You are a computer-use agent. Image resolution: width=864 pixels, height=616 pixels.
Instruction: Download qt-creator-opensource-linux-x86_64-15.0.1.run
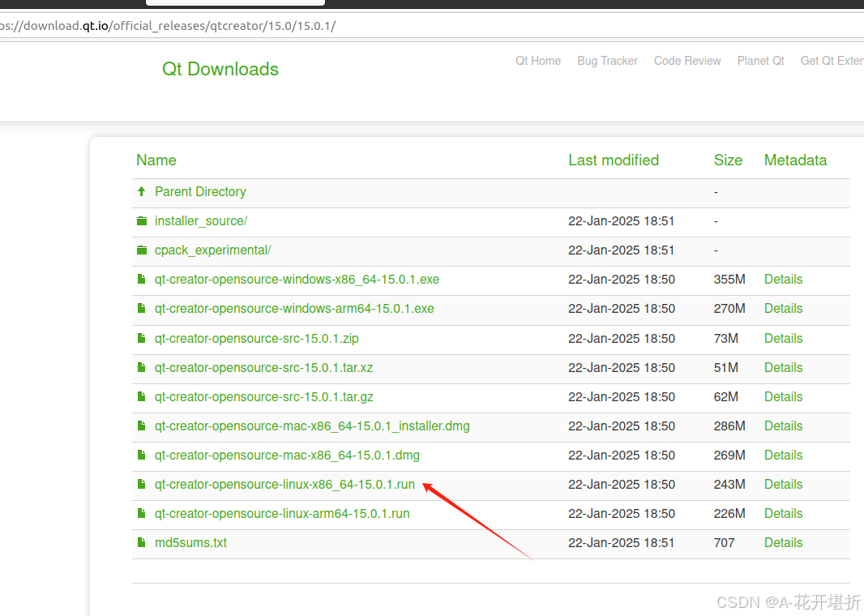pos(284,485)
